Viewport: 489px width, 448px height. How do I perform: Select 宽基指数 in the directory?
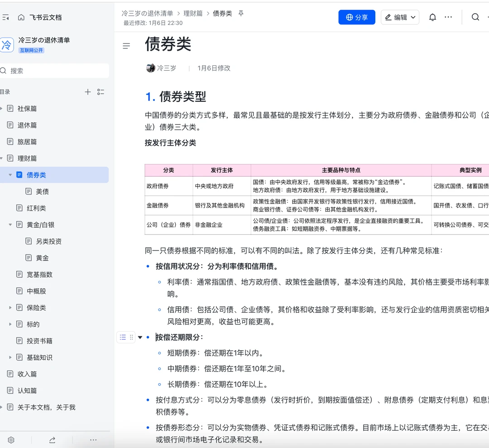click(x=39, y=275)
